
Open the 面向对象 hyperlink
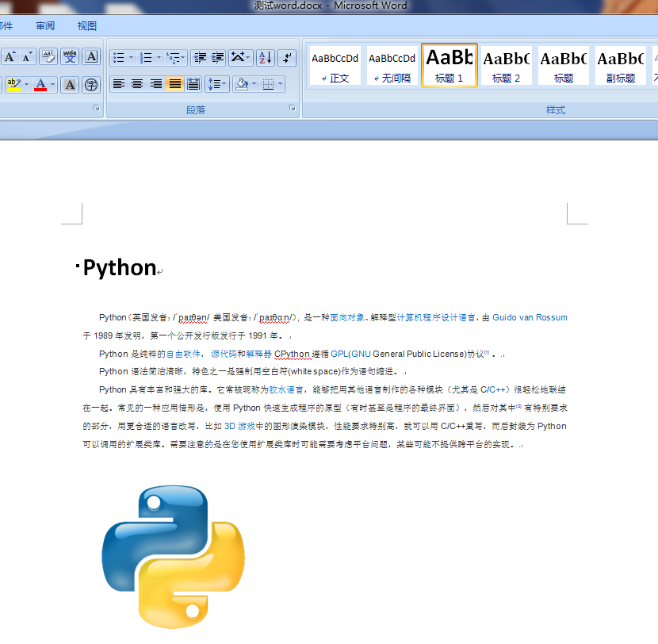(347, 317)
